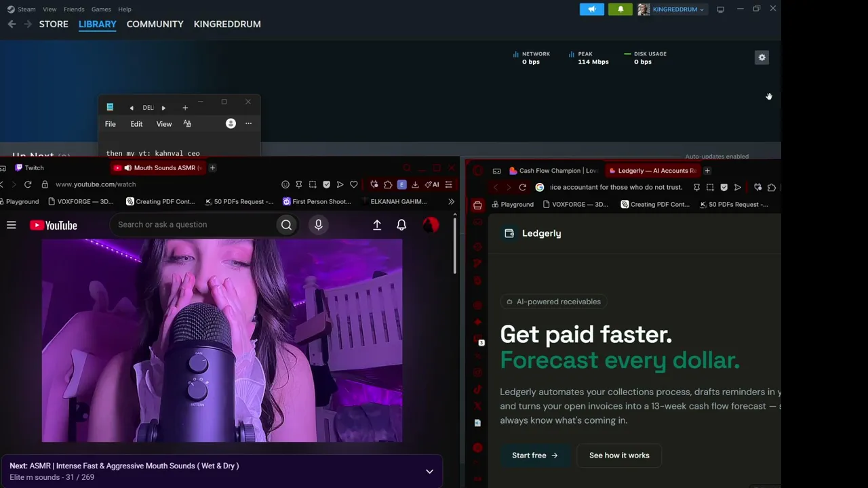
Task: Reload the Ledgerly page
Action: [x=522, y=187]
